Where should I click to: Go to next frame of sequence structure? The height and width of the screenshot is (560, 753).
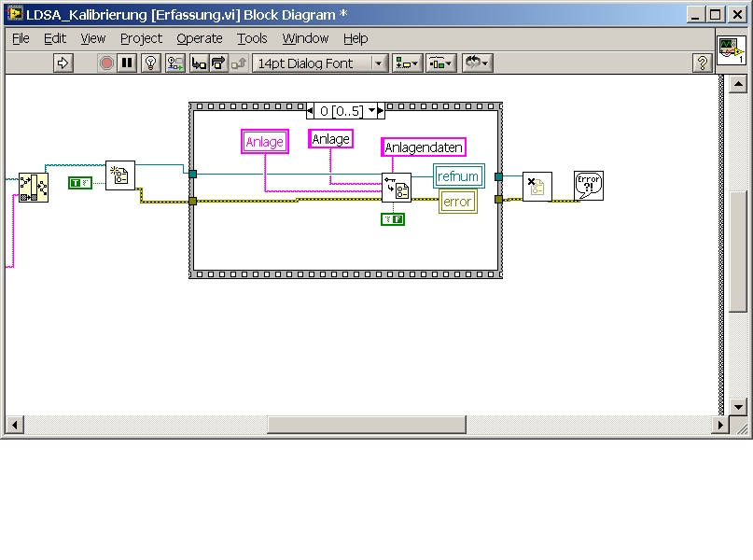(381, 111)
